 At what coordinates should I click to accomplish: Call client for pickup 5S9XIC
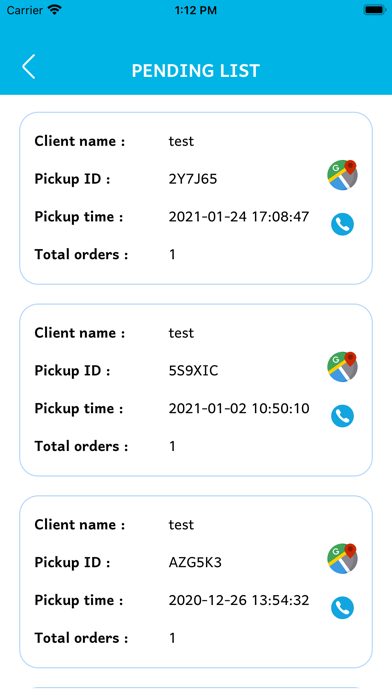pos(342,416)
